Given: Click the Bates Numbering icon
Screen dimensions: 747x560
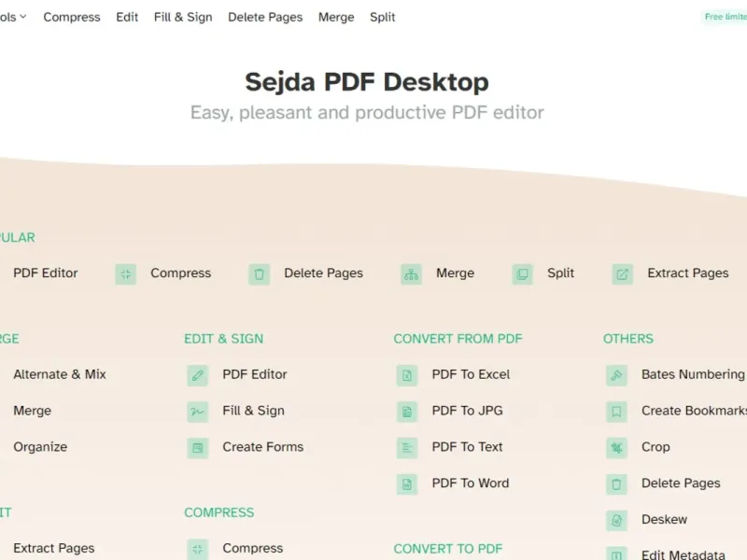Looking at the screenshot, I should [x=616, y=375].
